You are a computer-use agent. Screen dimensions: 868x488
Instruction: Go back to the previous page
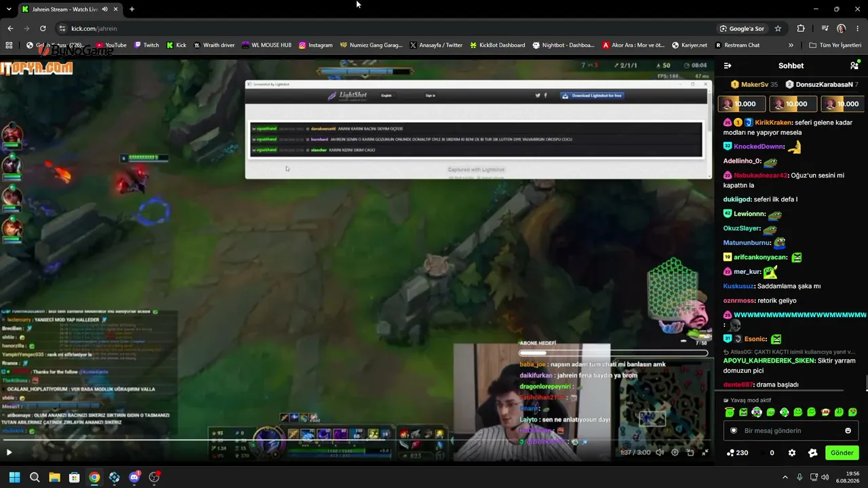point(10,28)
